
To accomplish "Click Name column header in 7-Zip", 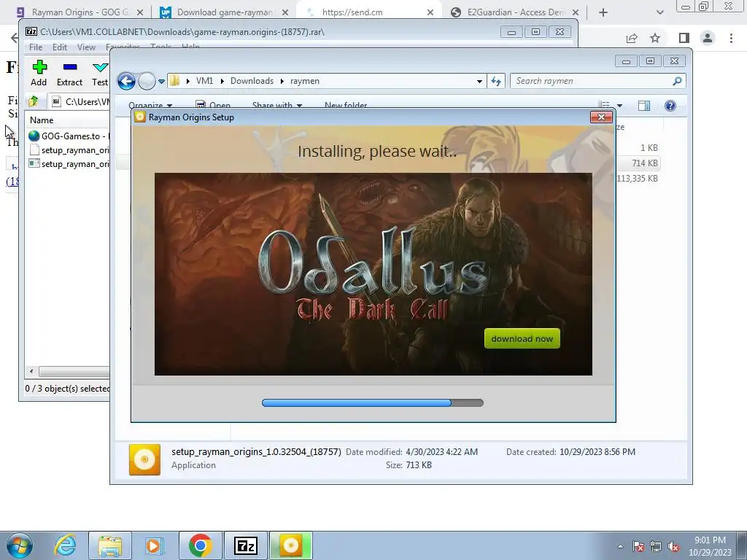I will [42, 120].
